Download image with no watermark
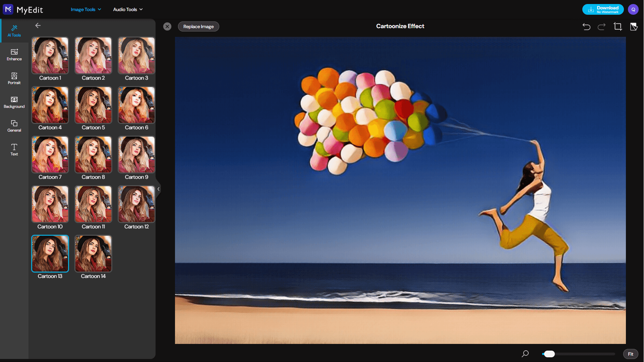 603,9
